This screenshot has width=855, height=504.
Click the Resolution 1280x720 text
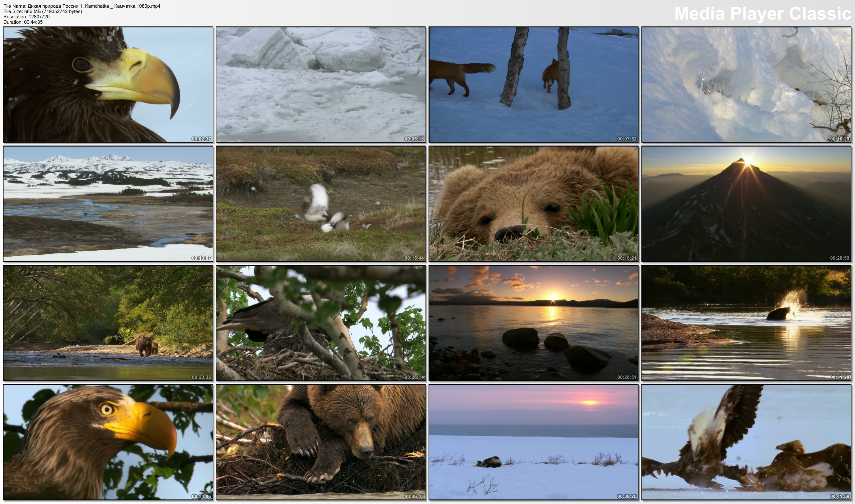point(26,17)
